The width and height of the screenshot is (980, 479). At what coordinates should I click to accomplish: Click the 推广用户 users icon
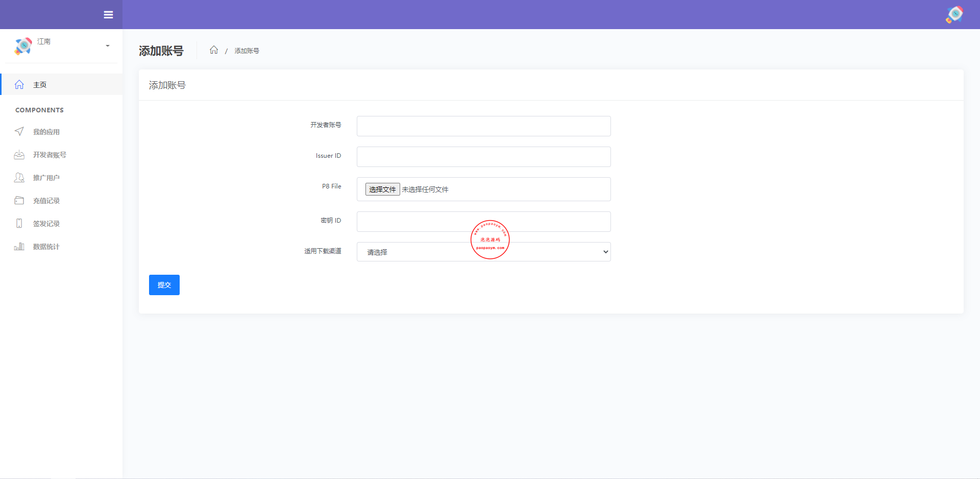[19, 178]
